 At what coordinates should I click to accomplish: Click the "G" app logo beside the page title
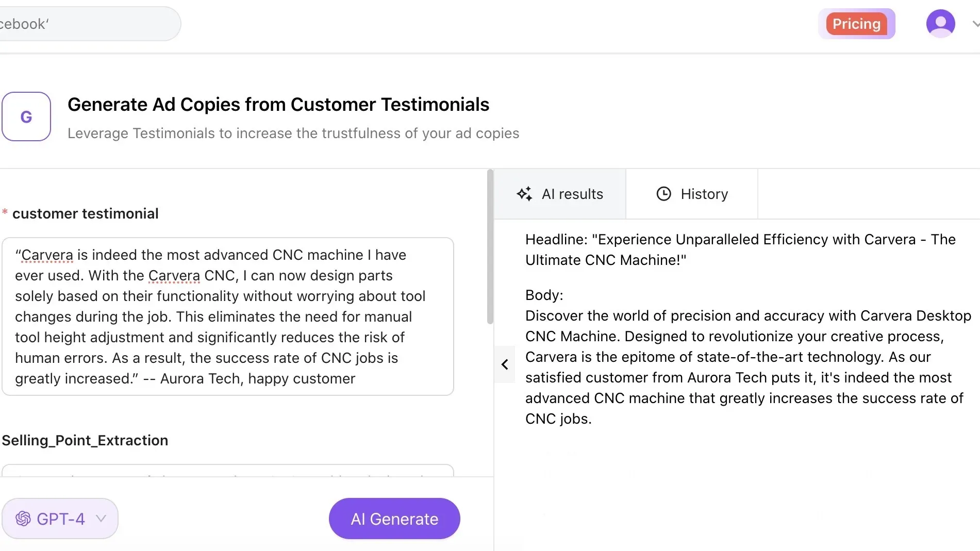pyautogui.click(x=26, y=116)
